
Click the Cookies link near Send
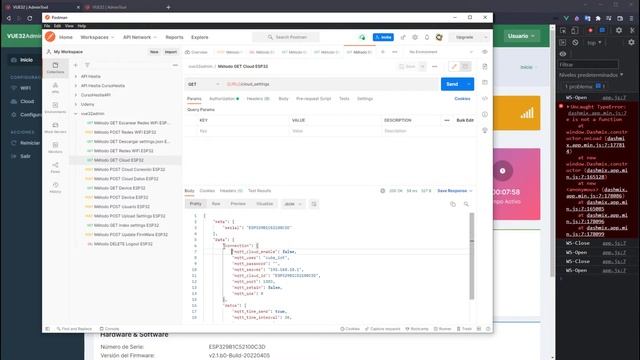pos(462,99)
